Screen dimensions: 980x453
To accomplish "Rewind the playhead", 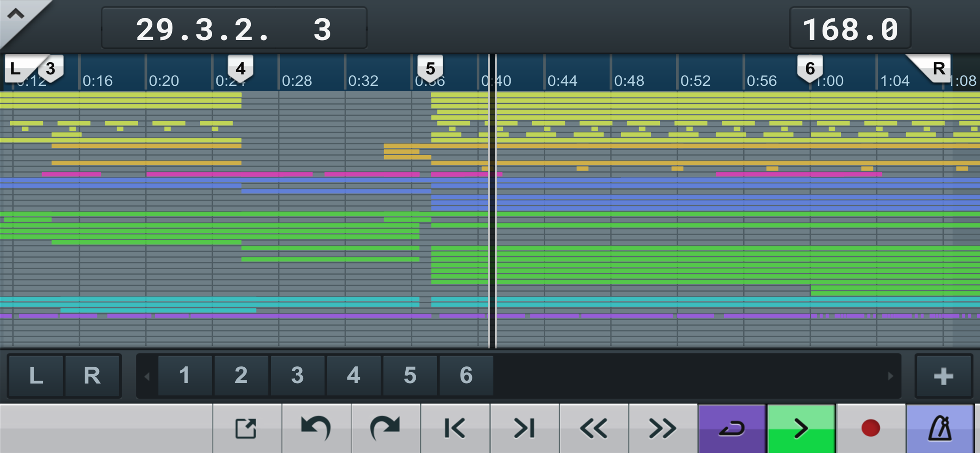I will [x=593, y=428].
